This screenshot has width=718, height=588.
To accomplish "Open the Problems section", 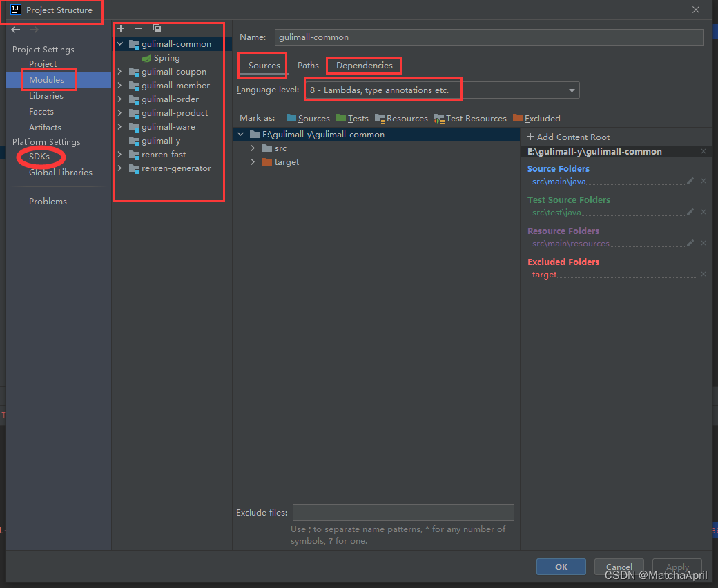I will (x=48, y=201).
